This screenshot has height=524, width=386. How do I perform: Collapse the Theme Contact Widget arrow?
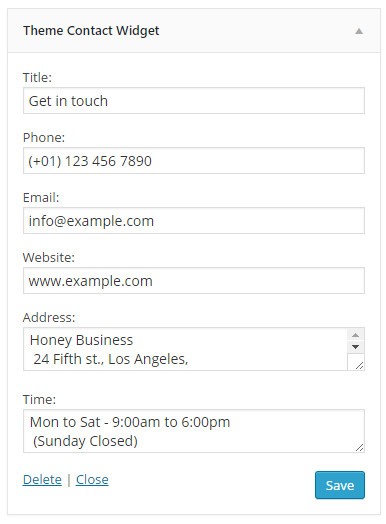click(359, 31)
